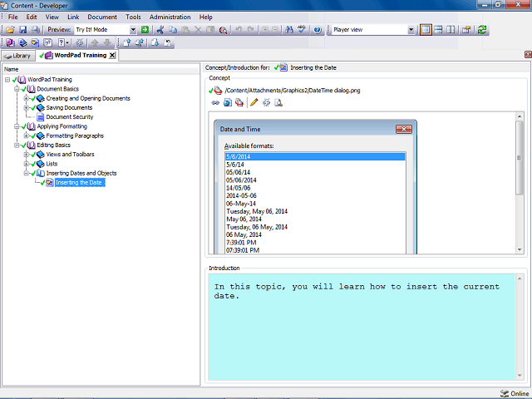The width and height of the screenshot is (532, 399).
Task: Open the question mark icon dropdown arrow
Action: [67, 42]
